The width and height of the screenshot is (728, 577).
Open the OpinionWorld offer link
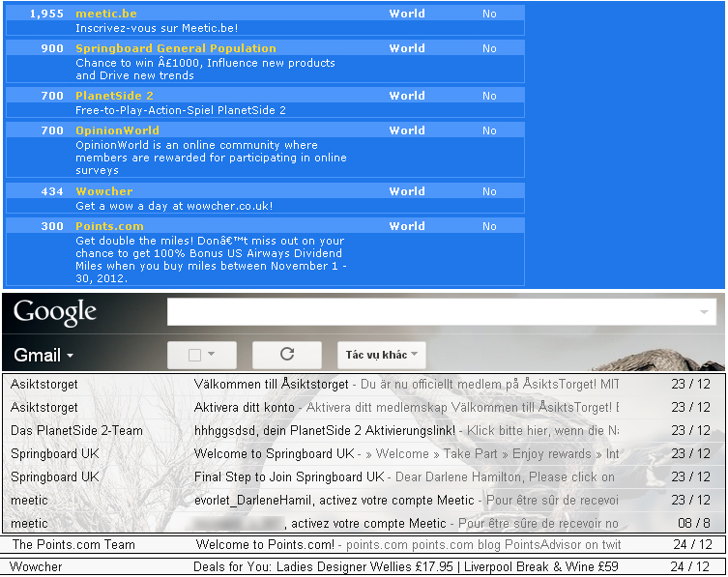pyautogui.click(x=117, y=130)
